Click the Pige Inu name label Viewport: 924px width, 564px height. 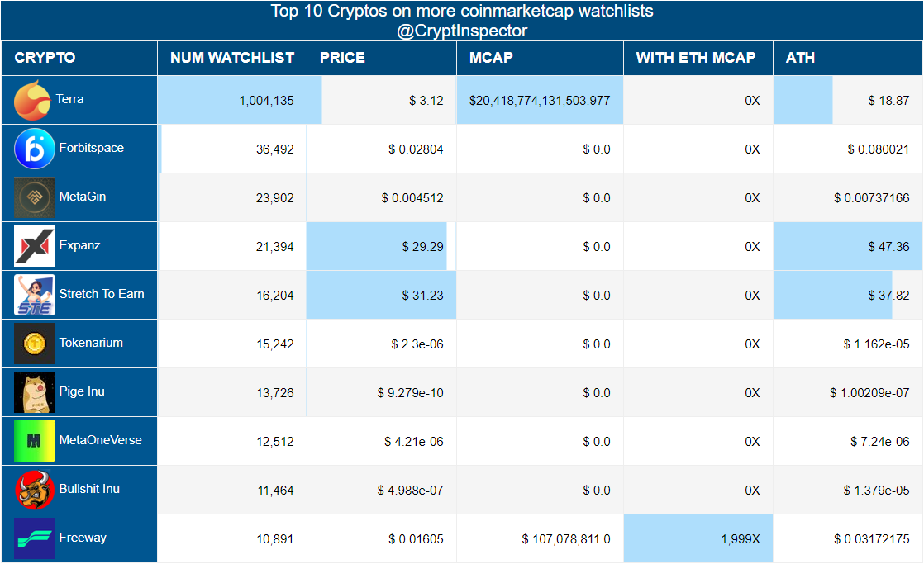coord(82,391)
